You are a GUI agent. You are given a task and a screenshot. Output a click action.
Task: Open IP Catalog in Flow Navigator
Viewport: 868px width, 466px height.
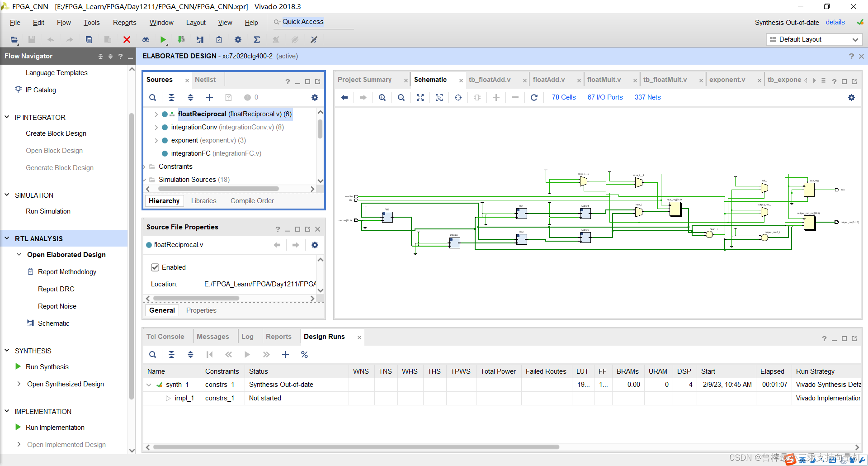point(41,90)
